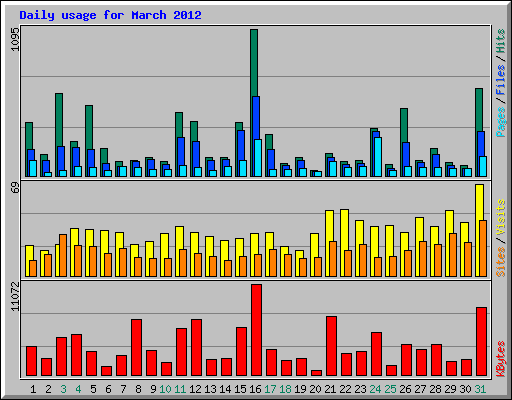Click the 'Files' legend label

pos(500,80)
